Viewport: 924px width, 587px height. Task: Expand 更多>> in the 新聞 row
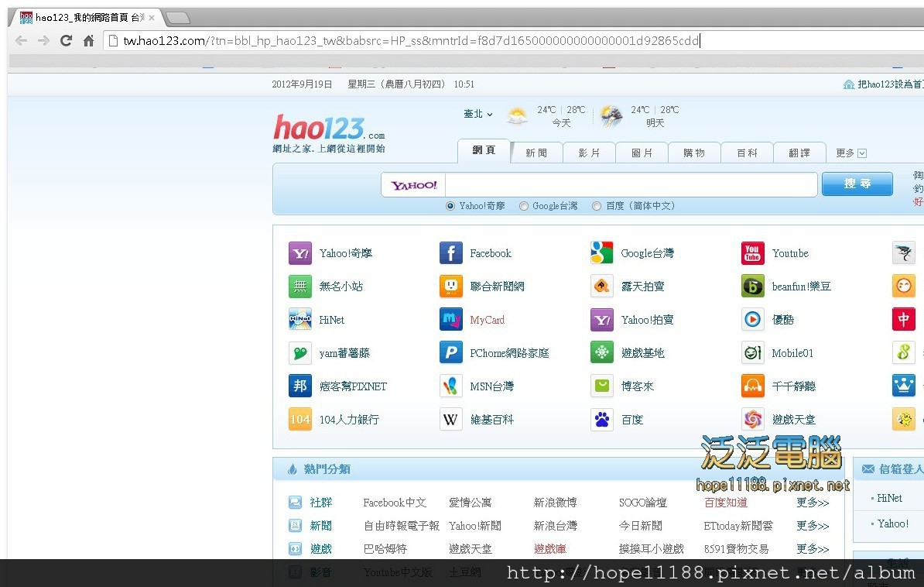813,526
